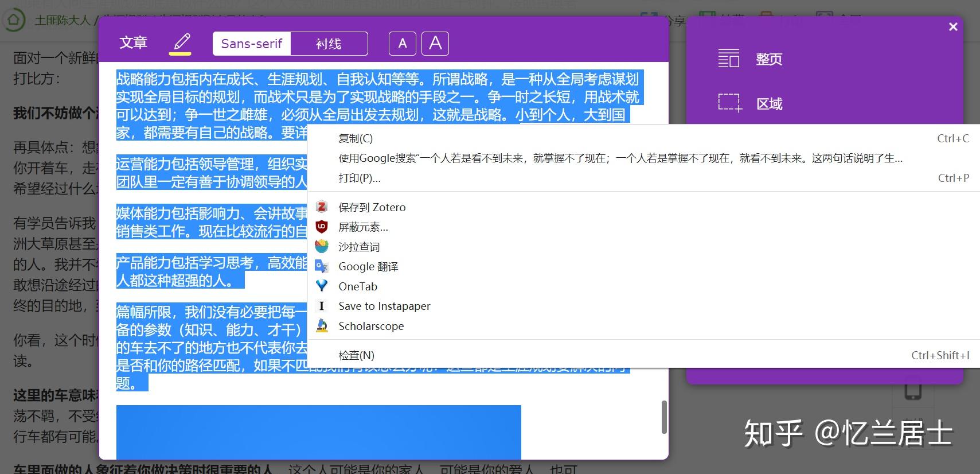The width and height of the screenshot is (980, 474).
Task: Click the Scholarscope microscope icon
Action: point(322,325)
